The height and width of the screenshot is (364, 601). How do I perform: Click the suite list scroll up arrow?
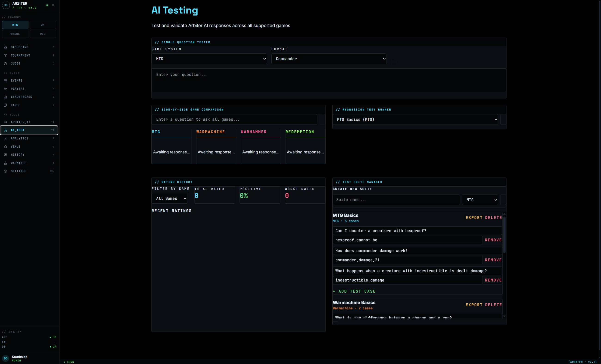click(x=504, y=214)
